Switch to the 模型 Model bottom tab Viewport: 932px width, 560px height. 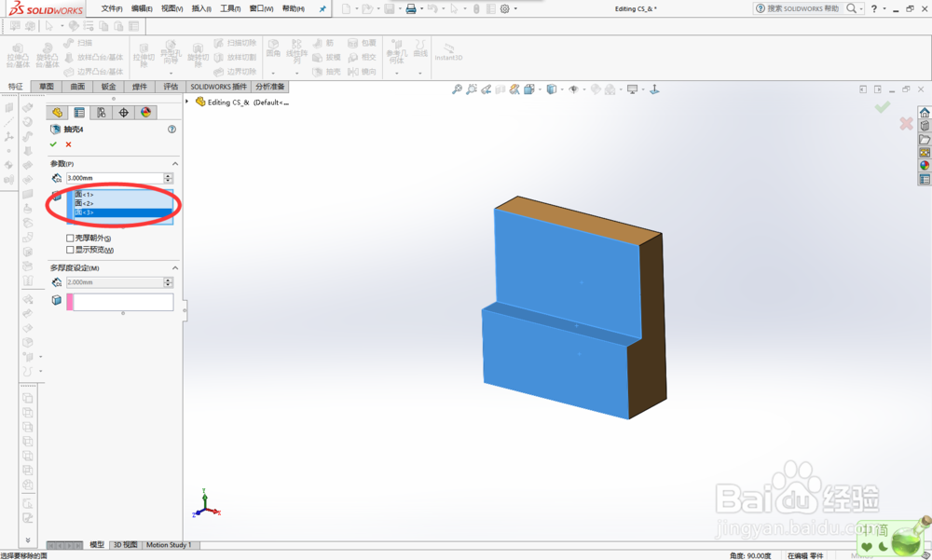(97, 544)
